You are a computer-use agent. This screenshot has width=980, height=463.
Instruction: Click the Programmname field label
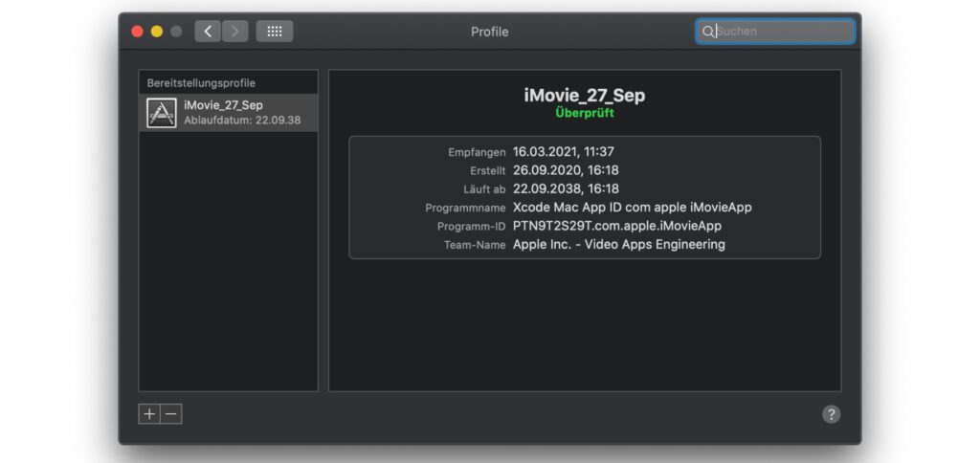pos(465,209)
